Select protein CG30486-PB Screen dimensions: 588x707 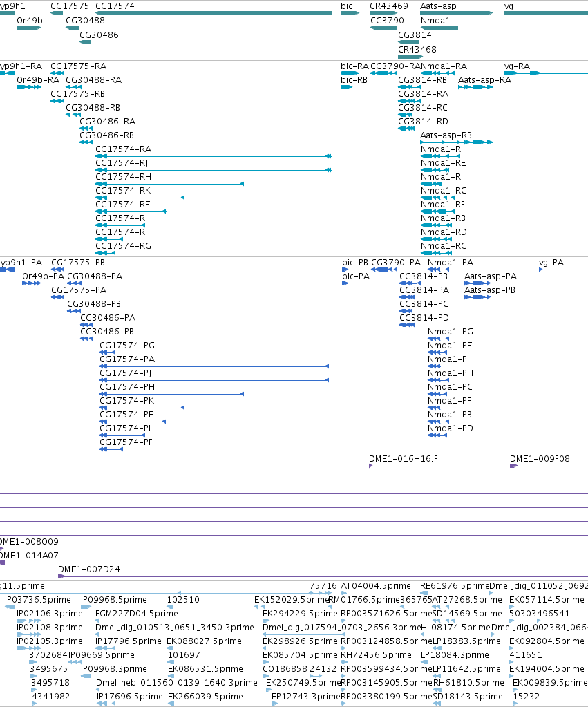pyautogui.click(x=86, y=339)
